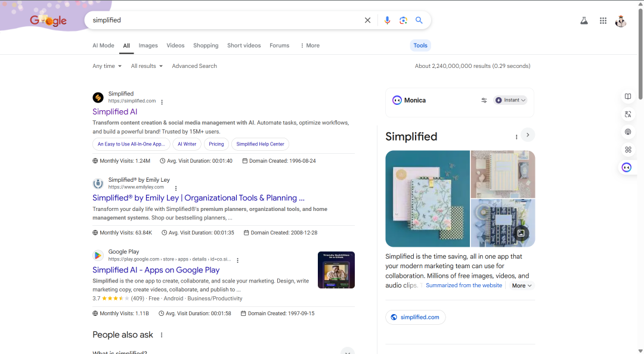Open the Instant model dropdown in Monica
The image size is (644, 354).
point(510,100)
